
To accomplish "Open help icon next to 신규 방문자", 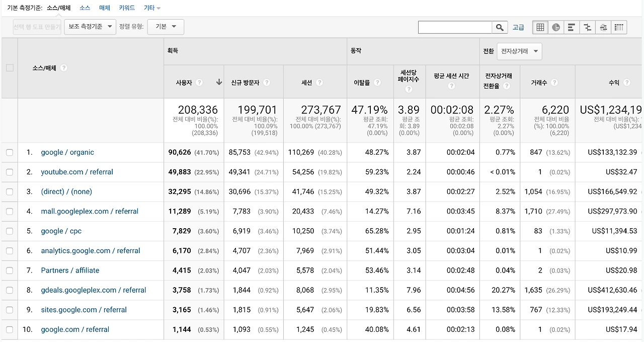I will [x=267, y=83].
